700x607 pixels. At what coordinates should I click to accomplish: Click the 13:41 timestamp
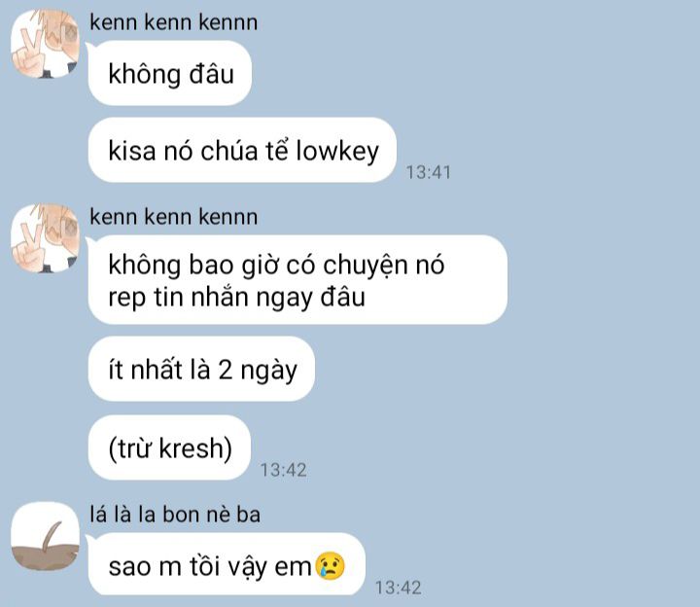[428, 172]
